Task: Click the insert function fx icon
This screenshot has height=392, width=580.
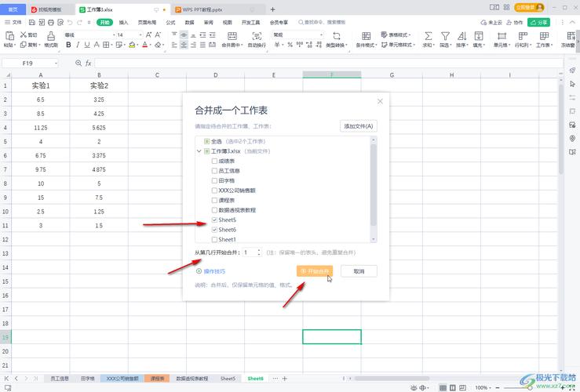Action: (x=89, y=64)
